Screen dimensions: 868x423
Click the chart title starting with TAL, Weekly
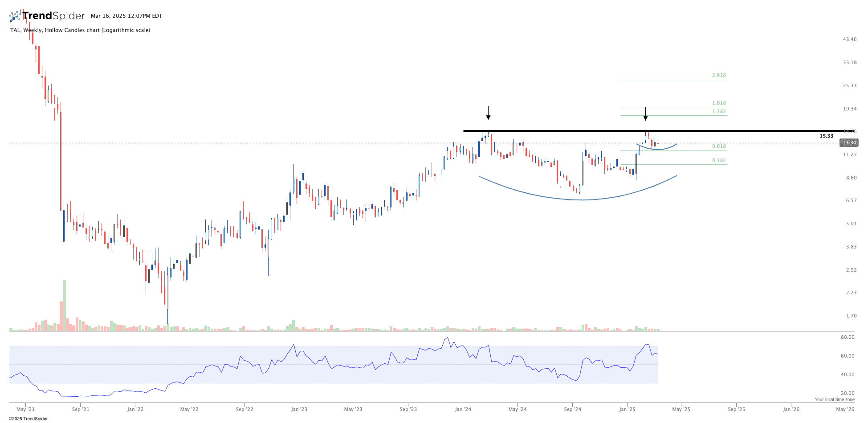[80, 30]
